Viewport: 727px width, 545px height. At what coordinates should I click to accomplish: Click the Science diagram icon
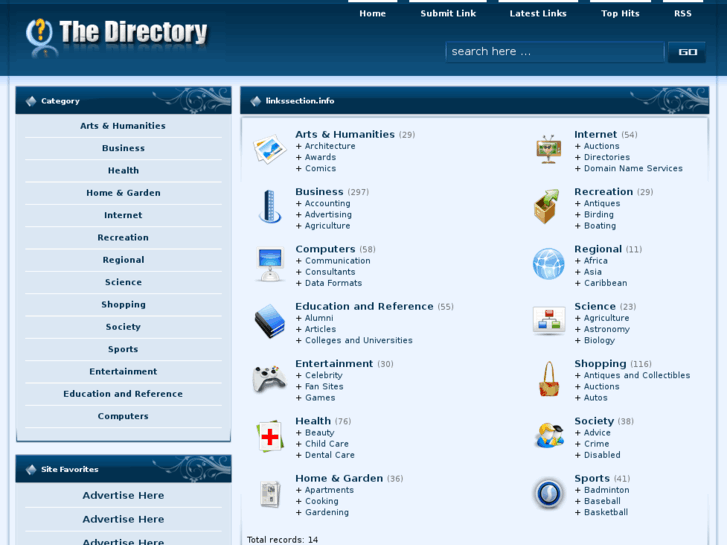[549, 321]
